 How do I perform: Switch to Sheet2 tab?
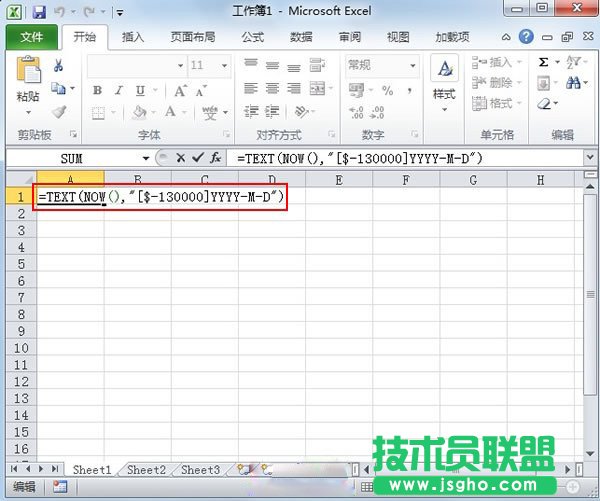click(147, 470)
